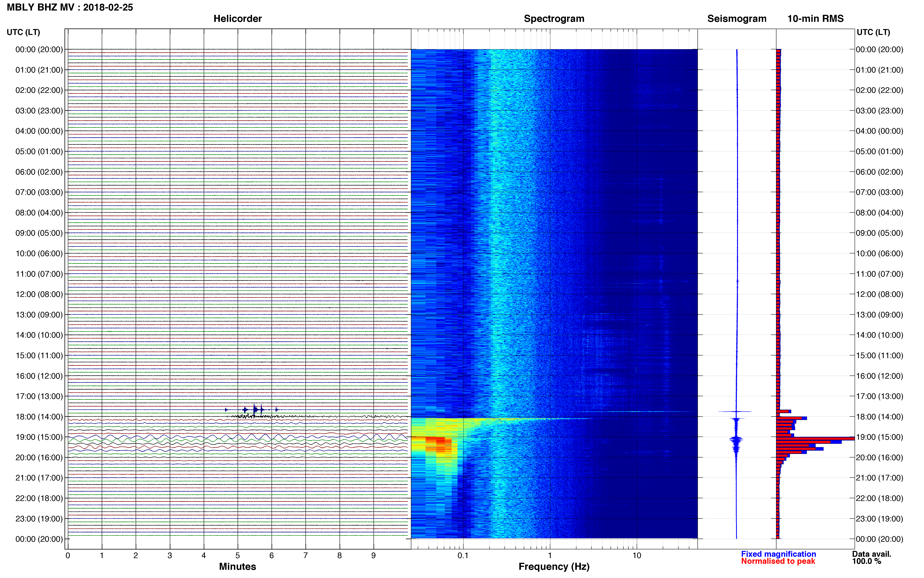Click left time label '18:00 (14:00)'
Image resolution: width=924 pixels, height=578 pixels.
39,417
